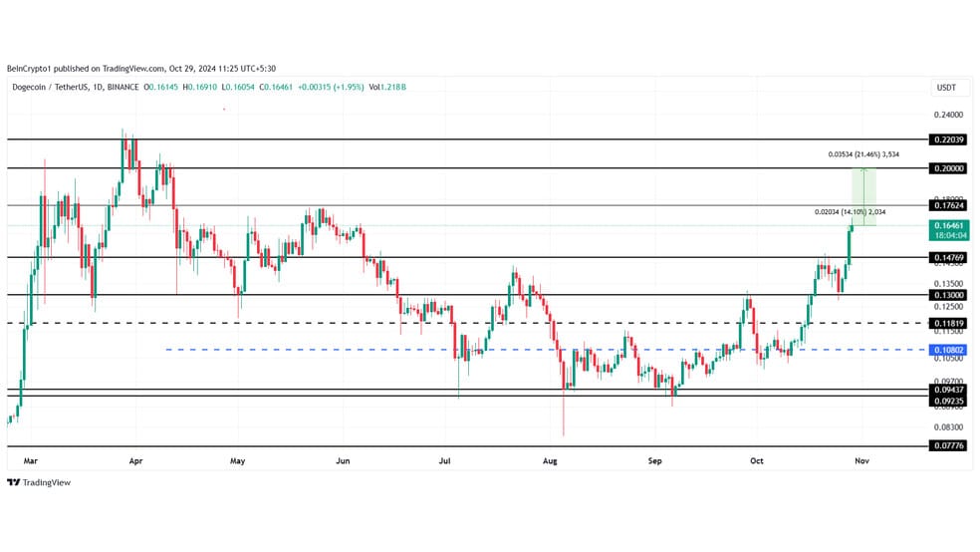Select the 21.46% price range measurement label
Image resolution: width=980 pixels, height=552 pixels.
pyautogui.click(x=863, y=154)
